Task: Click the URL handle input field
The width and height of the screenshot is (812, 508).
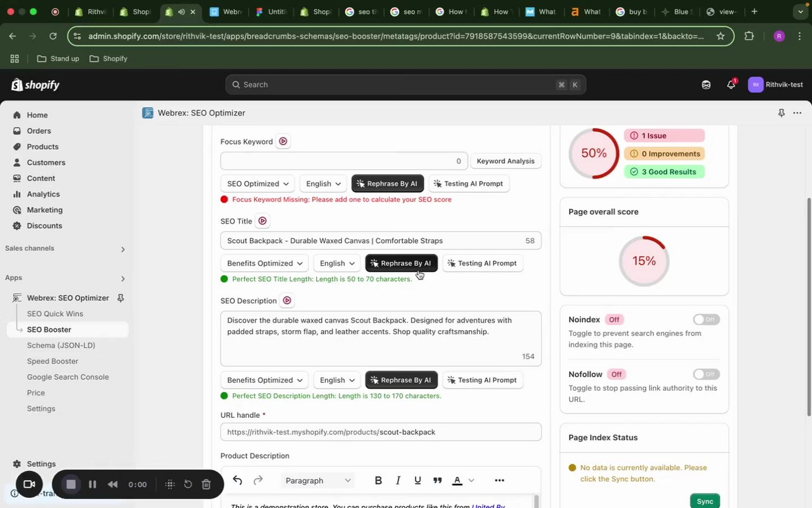Action: tap(381, 432)
